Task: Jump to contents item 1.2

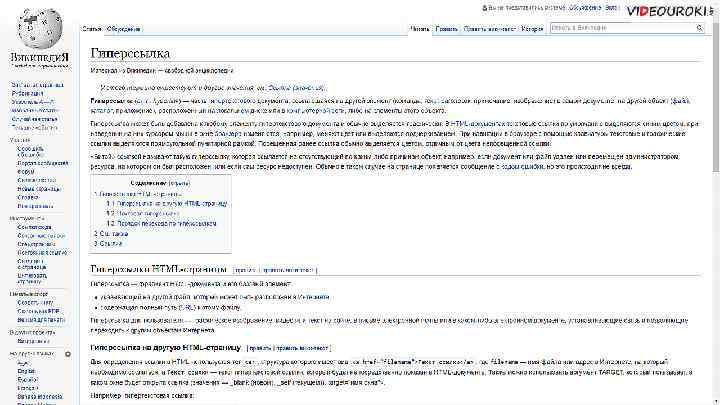Action: [x=143, y=214]
